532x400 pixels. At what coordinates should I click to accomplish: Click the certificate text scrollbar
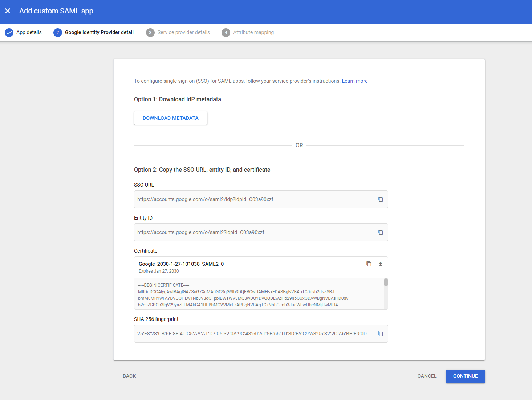tap(386, 283)
